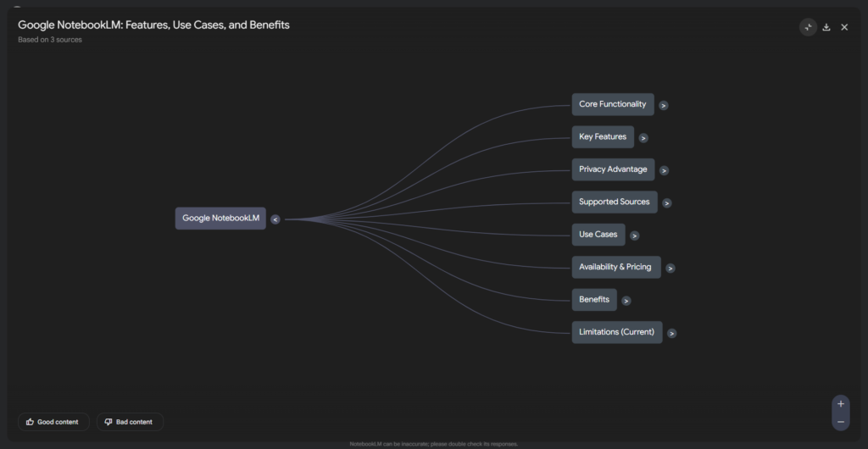868x449 pixels.
Task: Zoom in with the plus button
Action: tap(840, 403)
